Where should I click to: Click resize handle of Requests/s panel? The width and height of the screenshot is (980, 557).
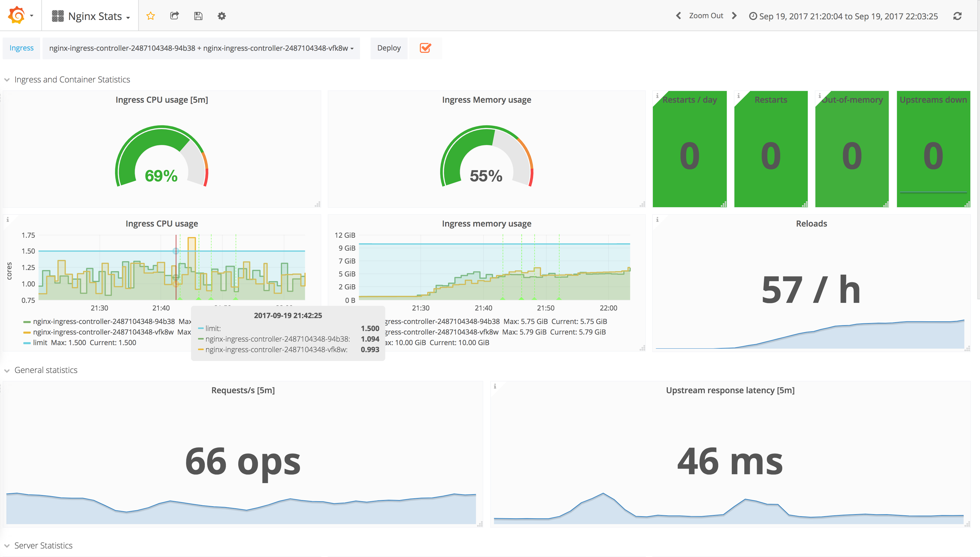(480, 524)
